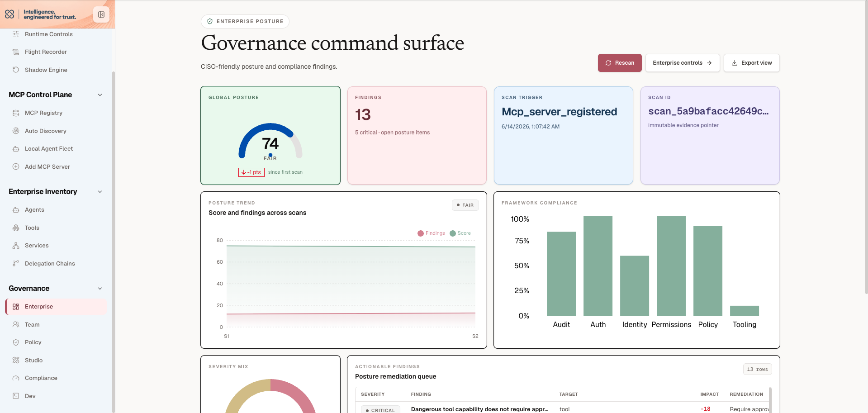The height and width of the screenshot is (413, 868).
Task: Collapse the Governance section chevron
Action: [x=100, y=289]
